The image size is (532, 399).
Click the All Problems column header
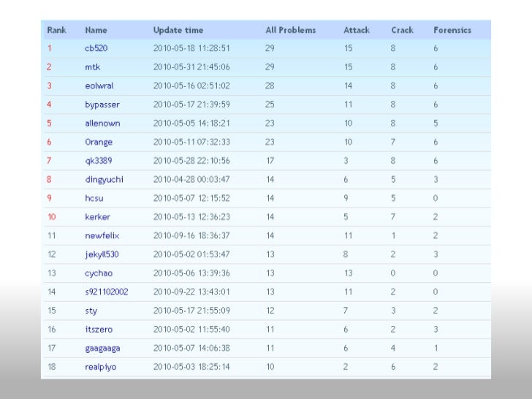click(290, 30)
